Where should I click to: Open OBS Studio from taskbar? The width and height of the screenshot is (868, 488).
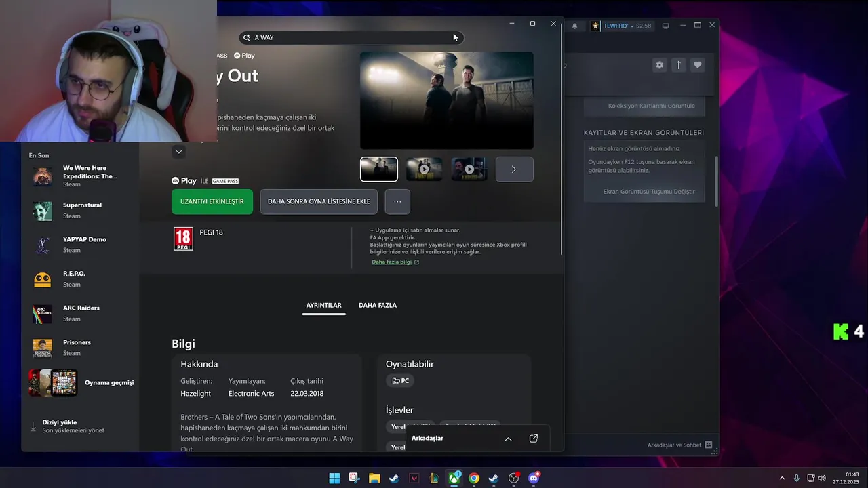[514, 479]
